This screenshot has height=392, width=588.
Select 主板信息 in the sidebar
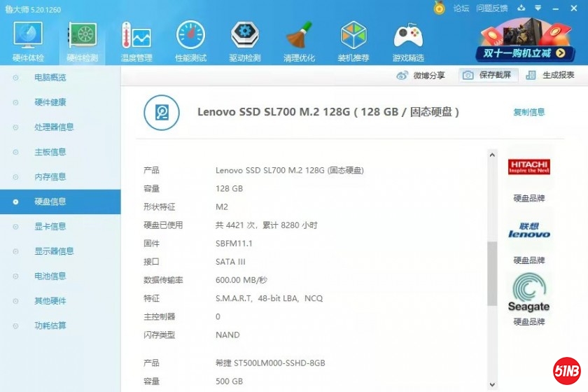point(60,152)
